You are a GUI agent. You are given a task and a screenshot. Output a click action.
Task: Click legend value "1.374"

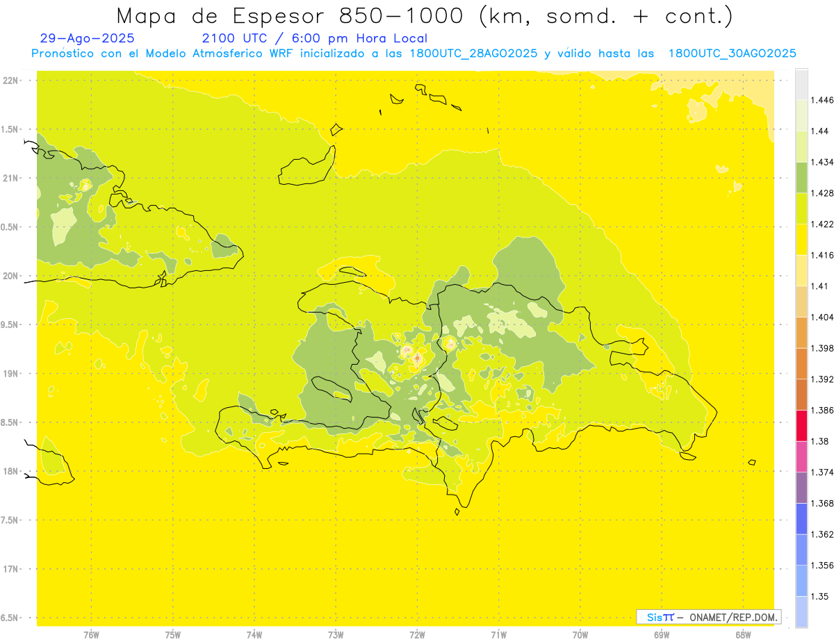(x=822, y=472)
